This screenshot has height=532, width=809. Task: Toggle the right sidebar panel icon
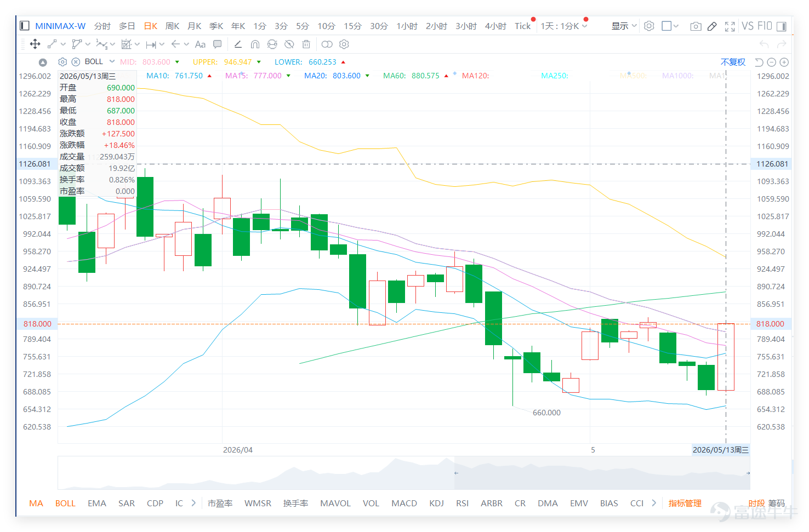[x=782, y=26]
